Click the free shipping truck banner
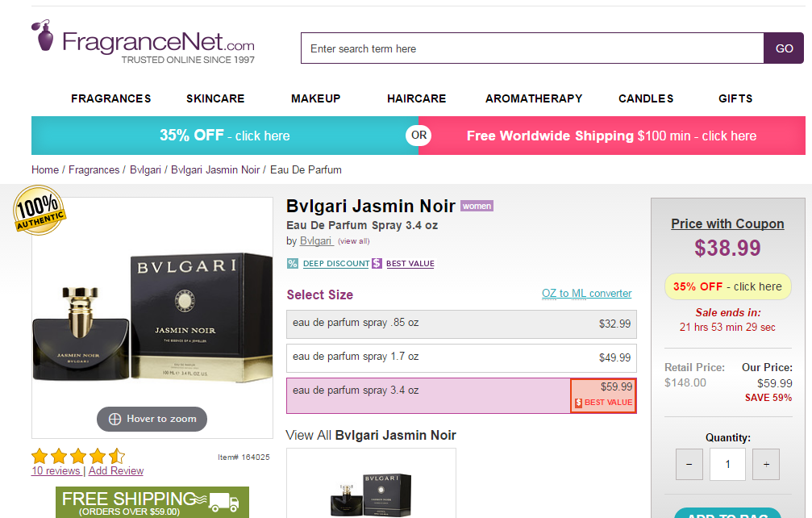 tap(152, 503)
